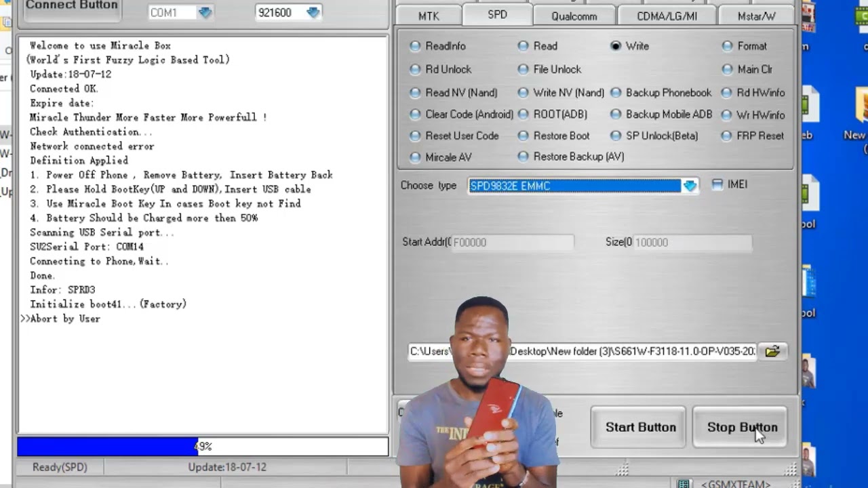Click the COM1 port dropdown arrow
Image resolution: width=868 pixels, height=488 pixels.
pyautogui.click(x=205, y=12)
